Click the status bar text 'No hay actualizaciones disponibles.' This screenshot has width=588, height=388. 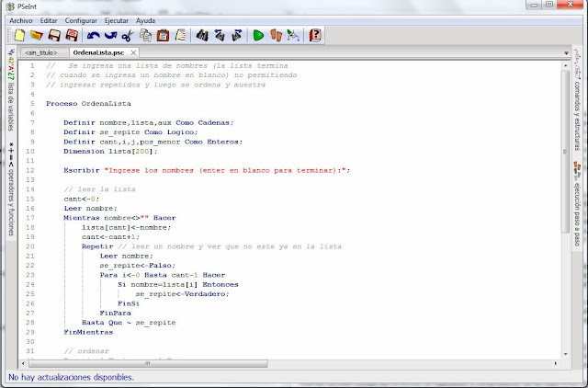pyautogui.click(x=71, y=377)
